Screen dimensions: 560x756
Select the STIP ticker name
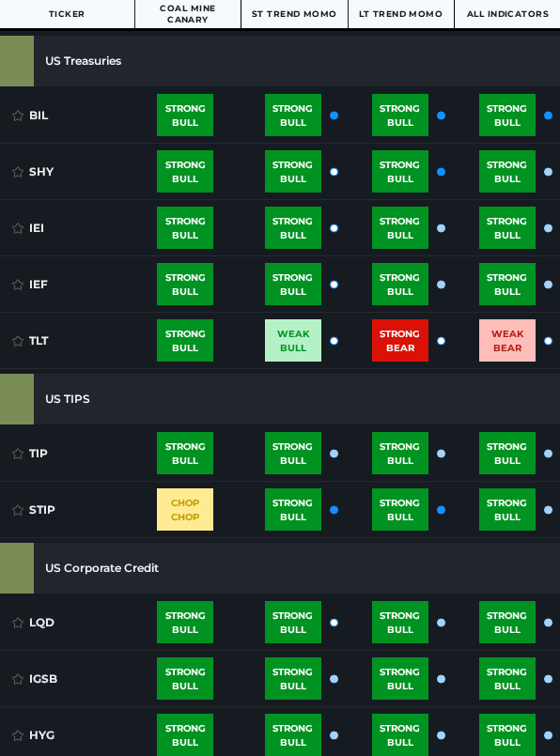point(42,511)
